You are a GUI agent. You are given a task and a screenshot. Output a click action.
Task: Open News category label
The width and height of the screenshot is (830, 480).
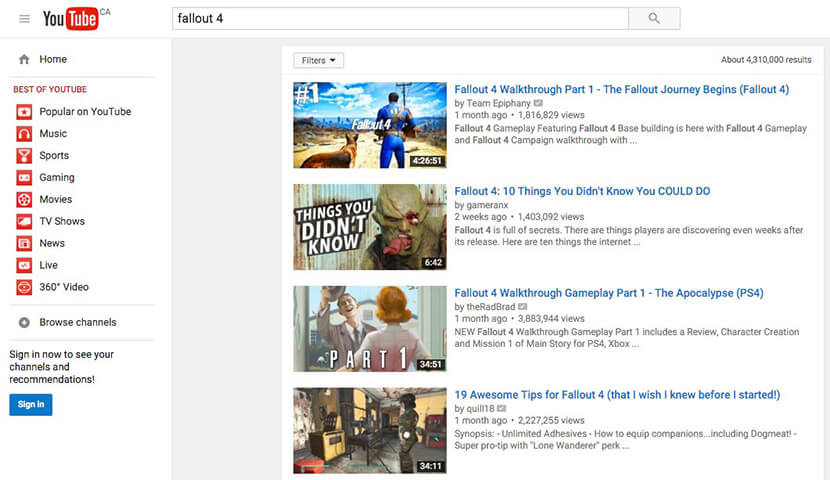coord(52,243)
